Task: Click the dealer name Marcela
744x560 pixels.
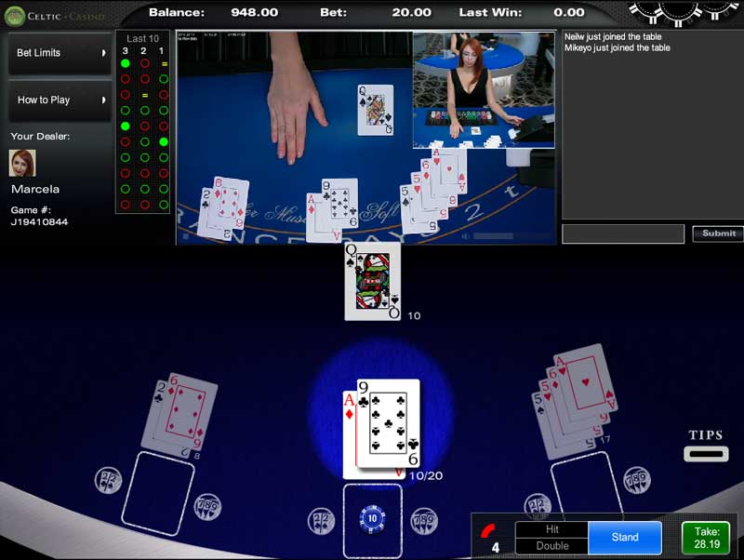Action: tap(35, 189)
